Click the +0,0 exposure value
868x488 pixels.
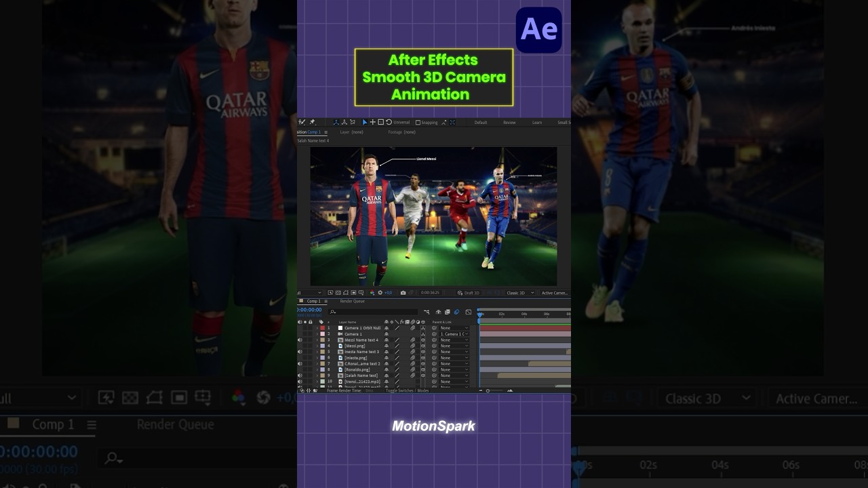[x=389, y=293]
